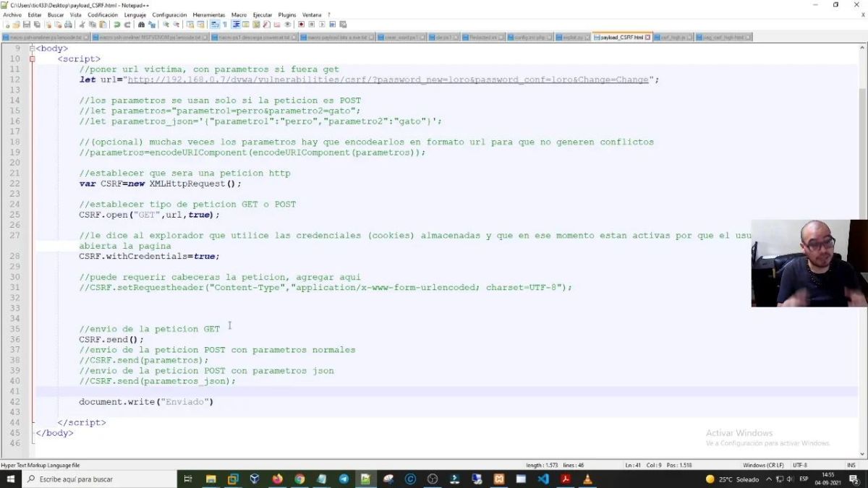The width and height of the screenshot is (868, 488).
Task: Click the Copy toolbar icon
Action: [93, 25]
